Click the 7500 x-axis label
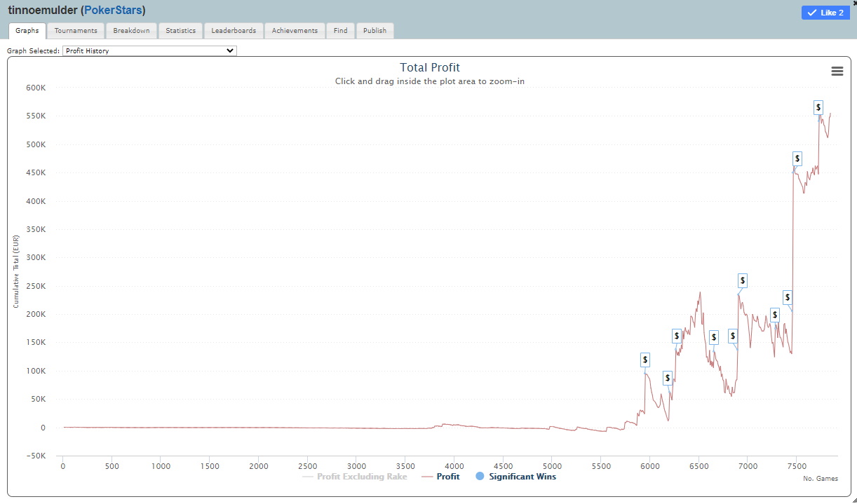 [x=797, y=466]
